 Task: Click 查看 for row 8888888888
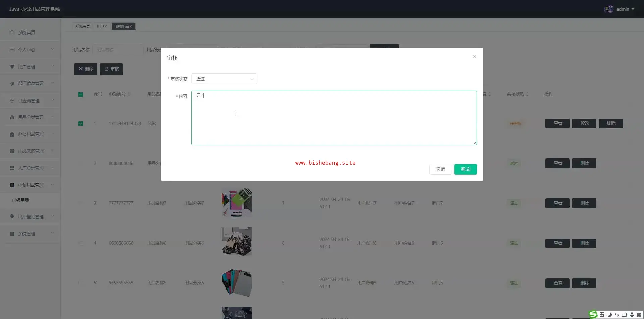(557, 163)
